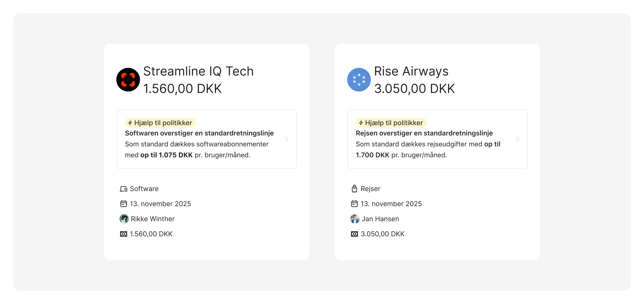Click Rikke Winther's avatar photo

[x=124, y=219]
